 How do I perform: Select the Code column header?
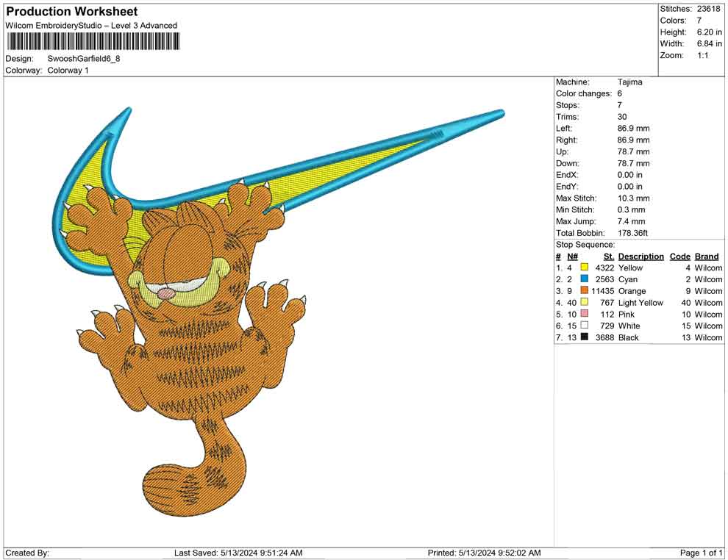click(x=679, y=256)
